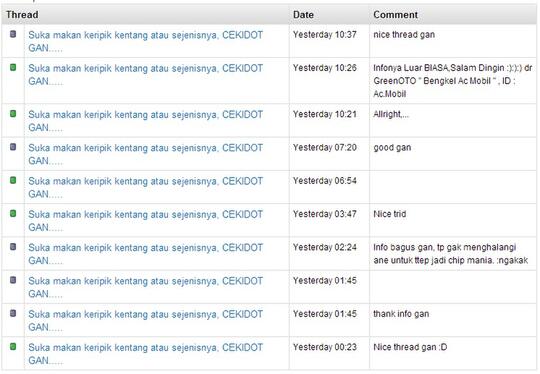Click the green reputation icon beside the 10:26 entry
This screenshot has height=374, width=540.
[13, 67]
